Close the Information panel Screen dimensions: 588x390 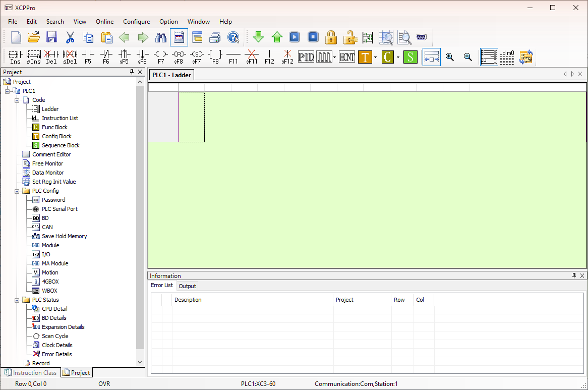click(582, 275)
